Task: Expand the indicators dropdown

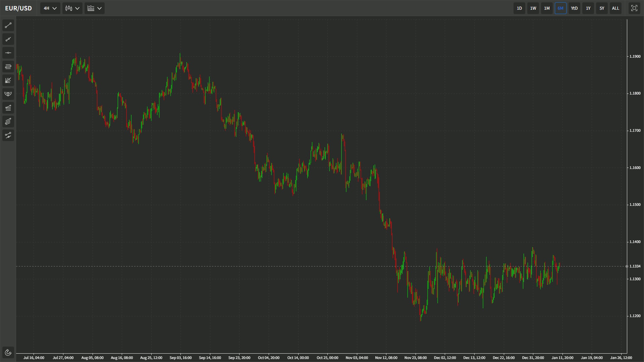Action: point(94,8)
